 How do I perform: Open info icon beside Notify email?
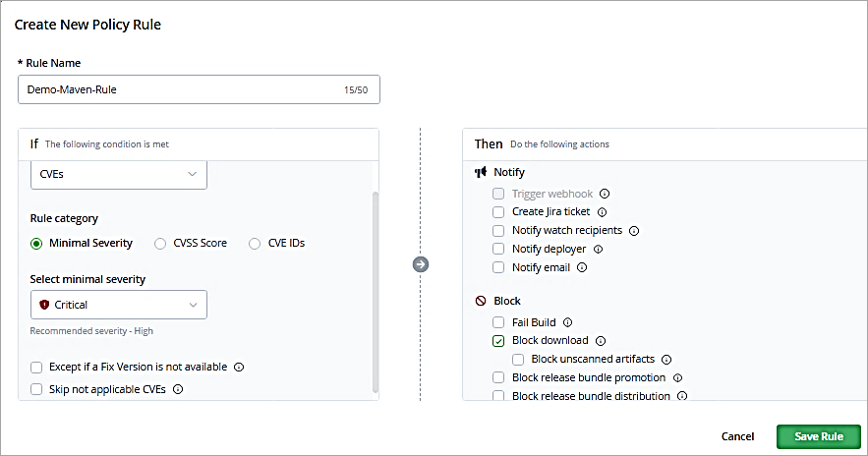(x=582, y=268)
